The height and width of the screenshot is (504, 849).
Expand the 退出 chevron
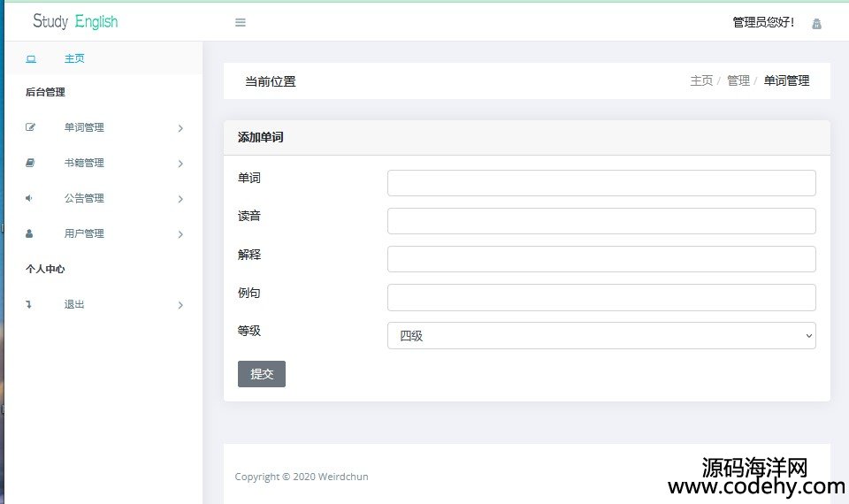click(180, 305)
